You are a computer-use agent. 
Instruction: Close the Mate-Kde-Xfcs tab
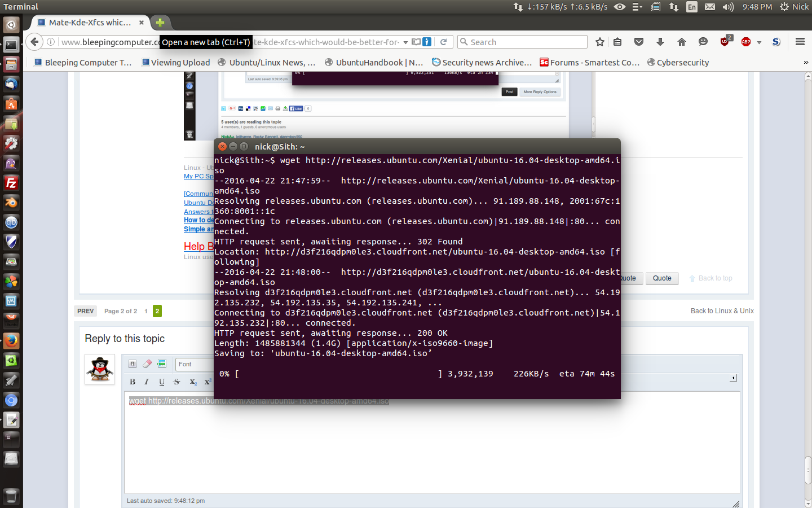(x=142, y=23)
